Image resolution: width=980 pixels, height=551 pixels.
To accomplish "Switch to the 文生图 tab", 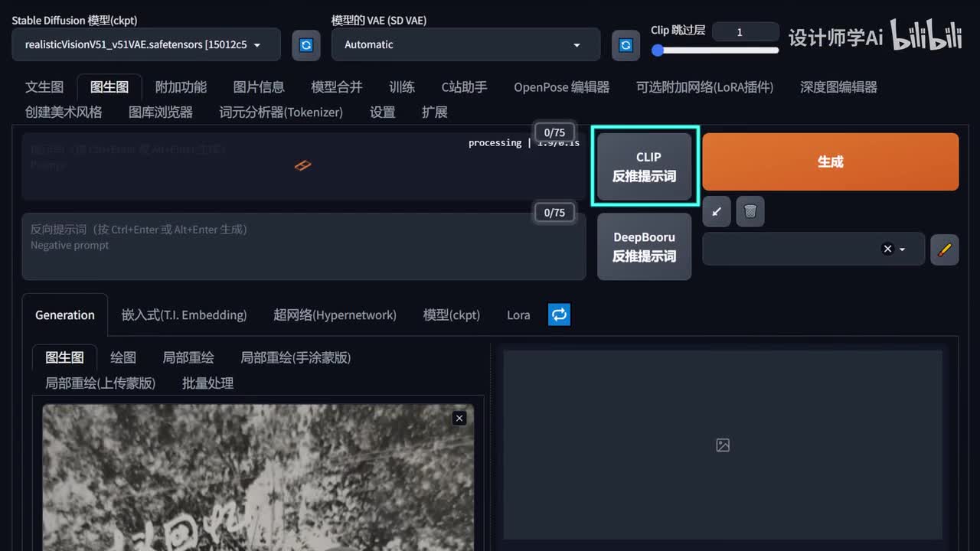I will (x=44, y=86).
